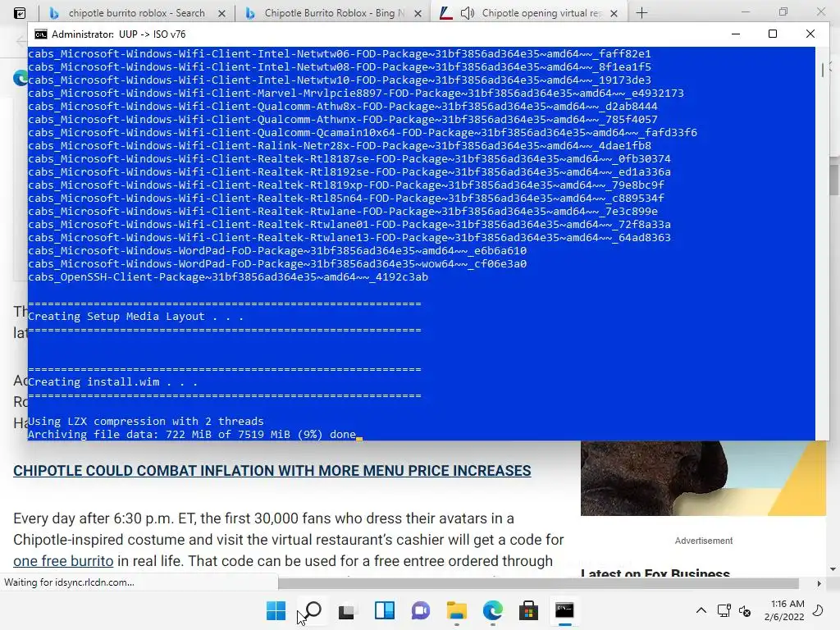Minimize the UUP ISO console window
The width and height of the screenshot is (840, 630).
(736, 34)
